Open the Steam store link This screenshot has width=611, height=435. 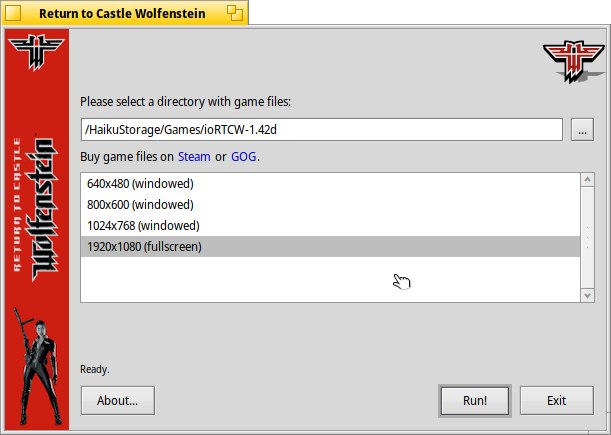[x=194, y=157]
